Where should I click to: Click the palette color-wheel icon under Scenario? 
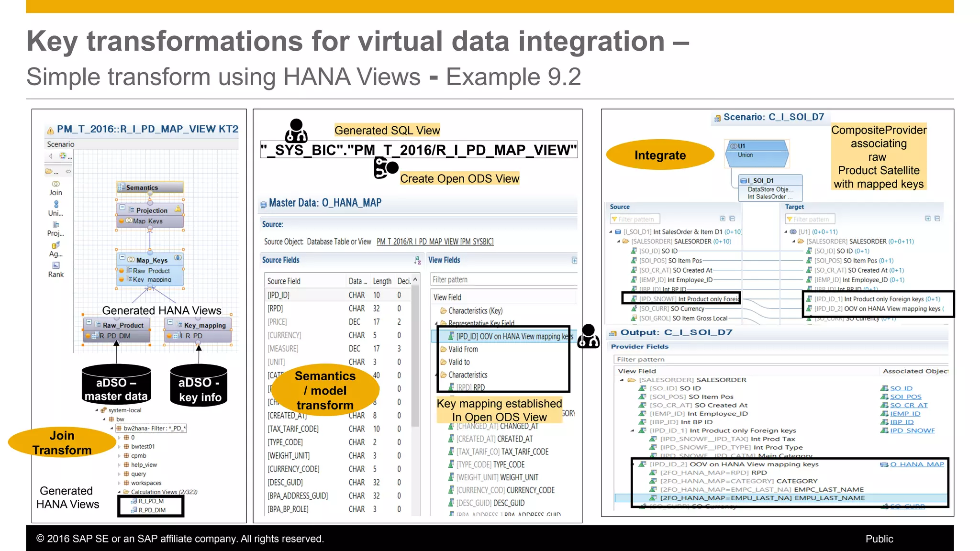point(63,156)
